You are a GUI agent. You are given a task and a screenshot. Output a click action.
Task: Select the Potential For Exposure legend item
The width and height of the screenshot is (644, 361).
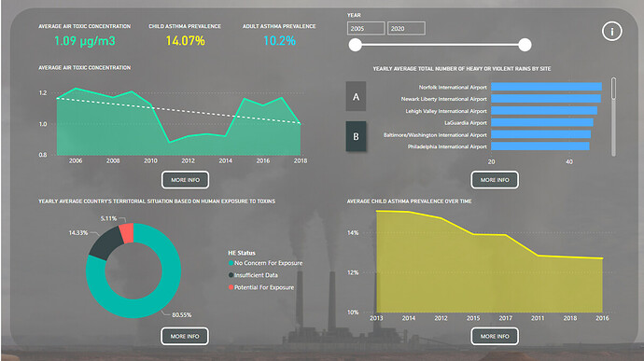pos(261,287)
